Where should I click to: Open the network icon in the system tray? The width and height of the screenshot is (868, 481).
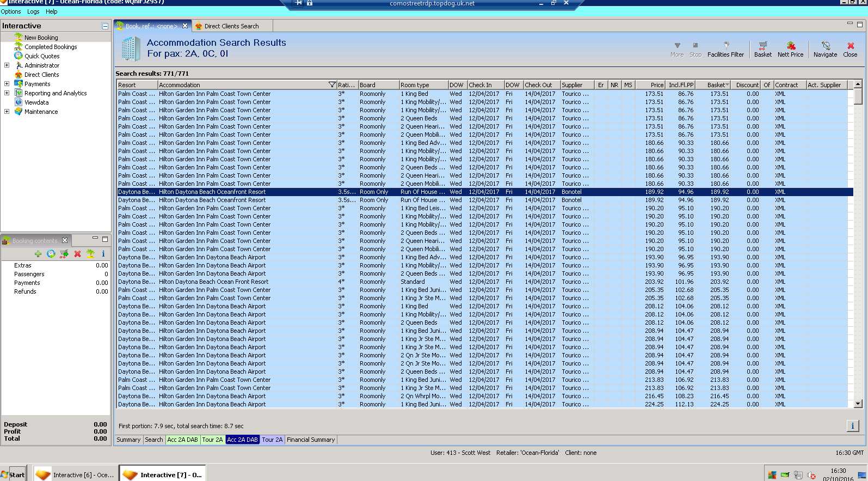pyautogui.click(x=798, y=475)
